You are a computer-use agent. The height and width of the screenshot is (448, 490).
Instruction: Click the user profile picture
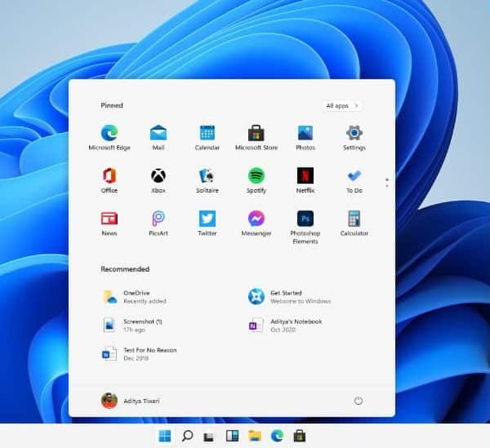pyautogui.click(x=109, y=401)
